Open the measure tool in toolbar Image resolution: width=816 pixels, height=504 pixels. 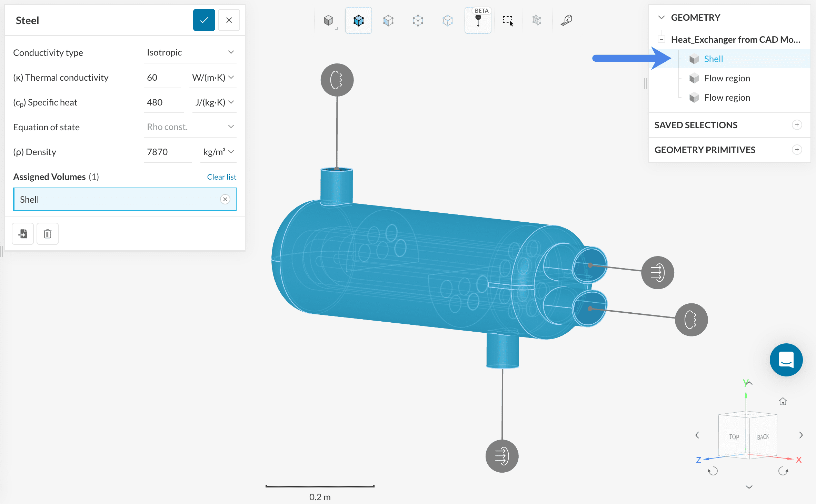tap(566, 21)
